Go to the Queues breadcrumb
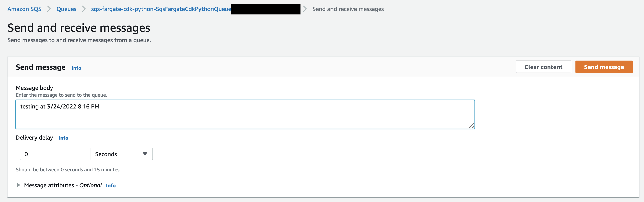 66,9
